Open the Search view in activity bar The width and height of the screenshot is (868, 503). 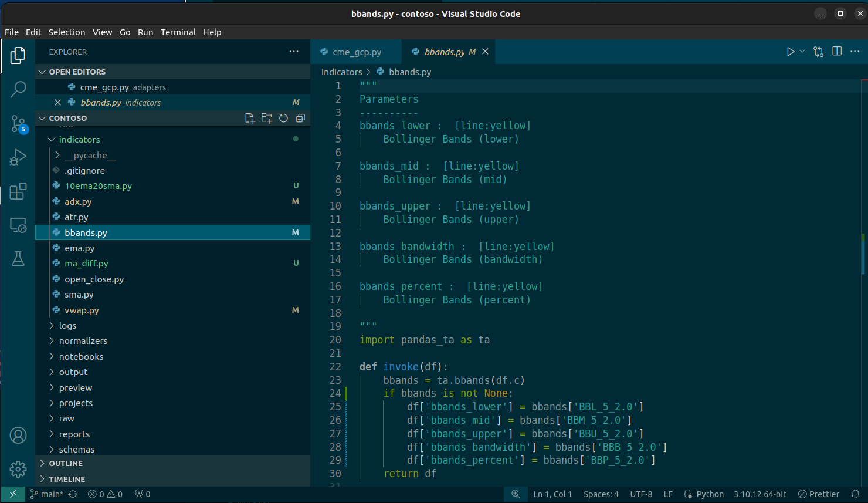pyautogui.click(x=18, y=89)
